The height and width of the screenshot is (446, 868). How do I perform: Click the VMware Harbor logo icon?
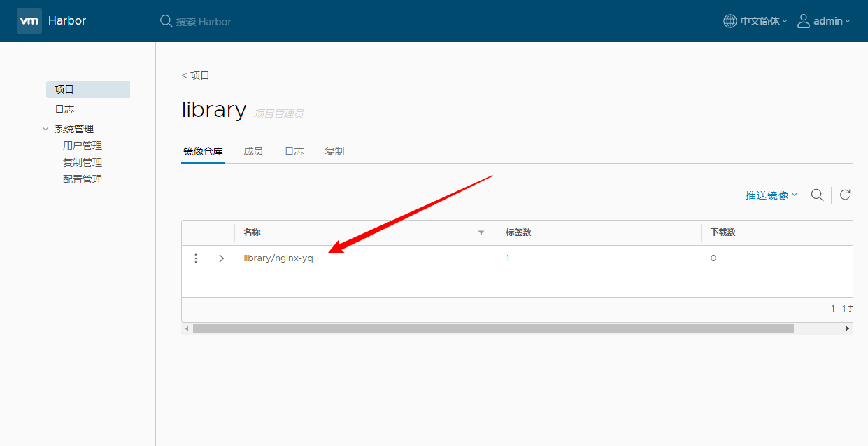pyautogui.click(x=29, y=21)
